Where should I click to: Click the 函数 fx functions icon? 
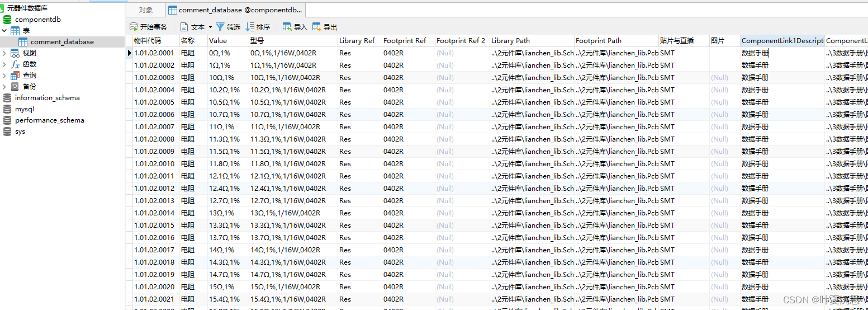15,64
